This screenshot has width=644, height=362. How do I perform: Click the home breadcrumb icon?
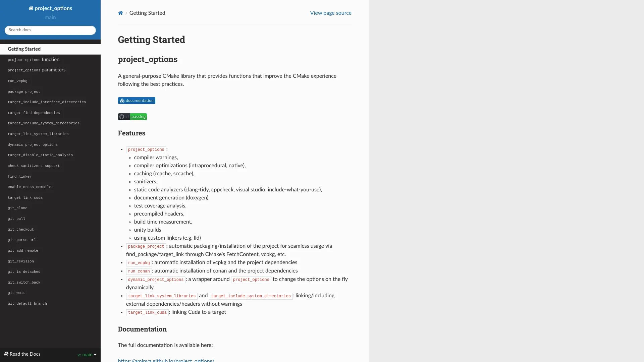pos(120,13)
